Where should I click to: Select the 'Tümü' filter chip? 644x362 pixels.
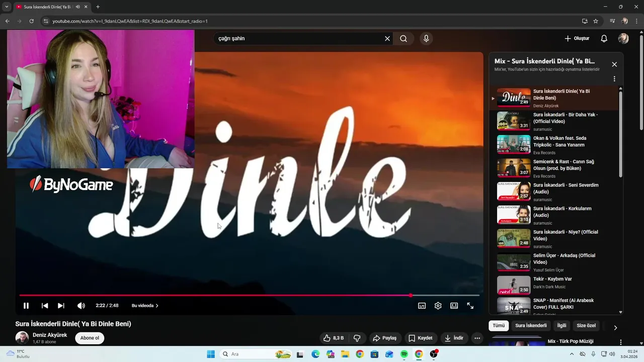(499, 326)
